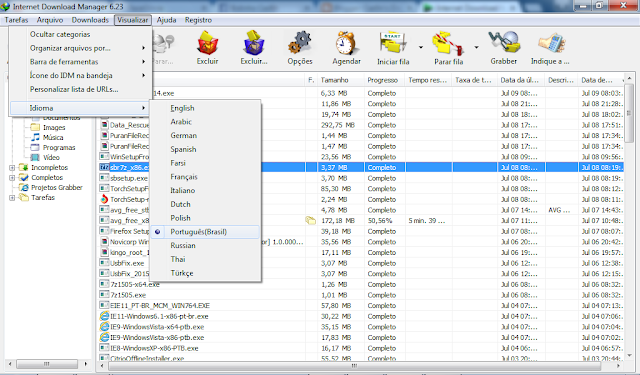Image resolution: width=640 pixels, height=375 pixels.
Task: Open the Ajuda menu
Action: (x=167, y=20)
